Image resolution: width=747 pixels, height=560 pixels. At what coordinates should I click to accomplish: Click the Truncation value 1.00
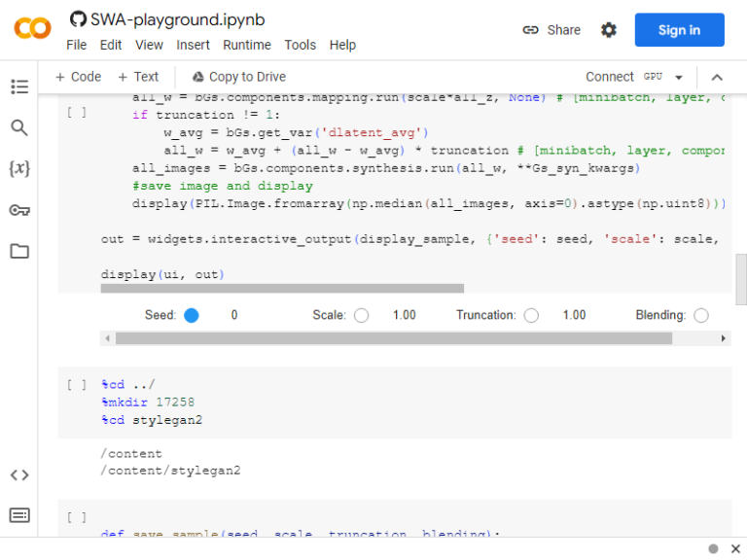574,315
